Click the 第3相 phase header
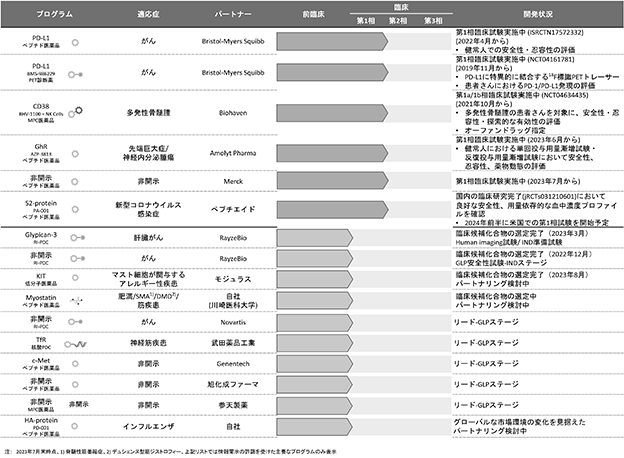Viewport: 624px width, 458px height. pos(433,21)
